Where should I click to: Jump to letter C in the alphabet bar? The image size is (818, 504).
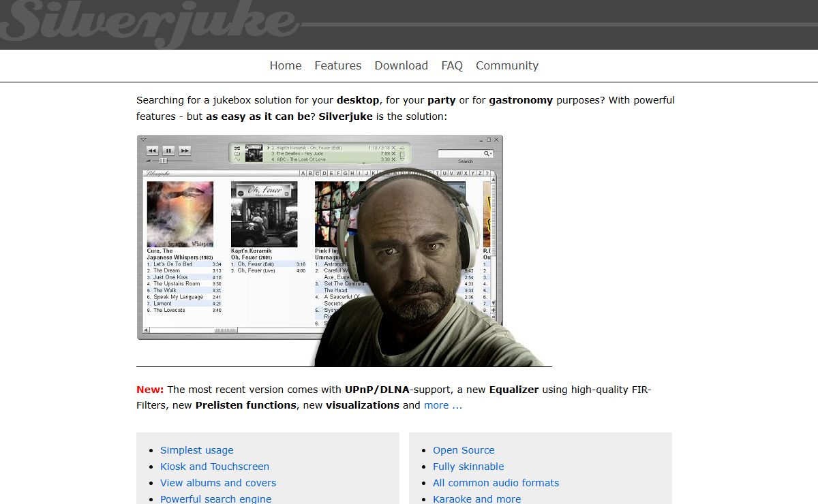pyautogui.click(x=318, y=173)
